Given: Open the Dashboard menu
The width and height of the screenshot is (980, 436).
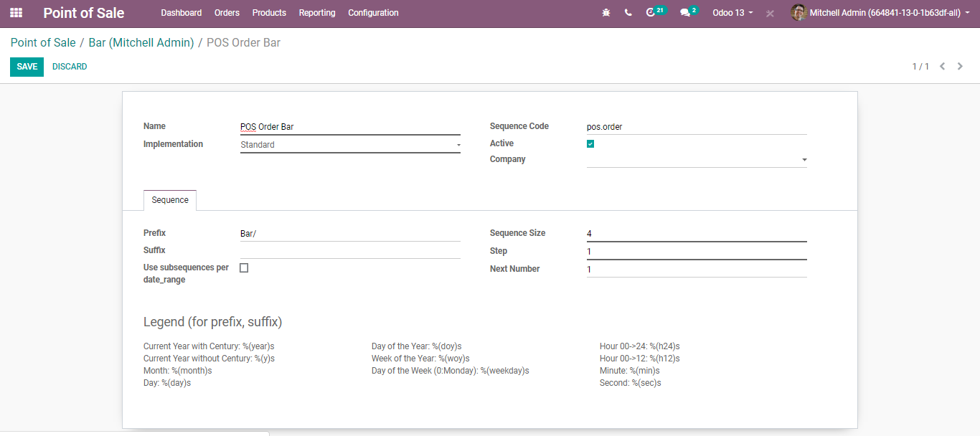Looking at the screenshot, I should pos(182,13).
